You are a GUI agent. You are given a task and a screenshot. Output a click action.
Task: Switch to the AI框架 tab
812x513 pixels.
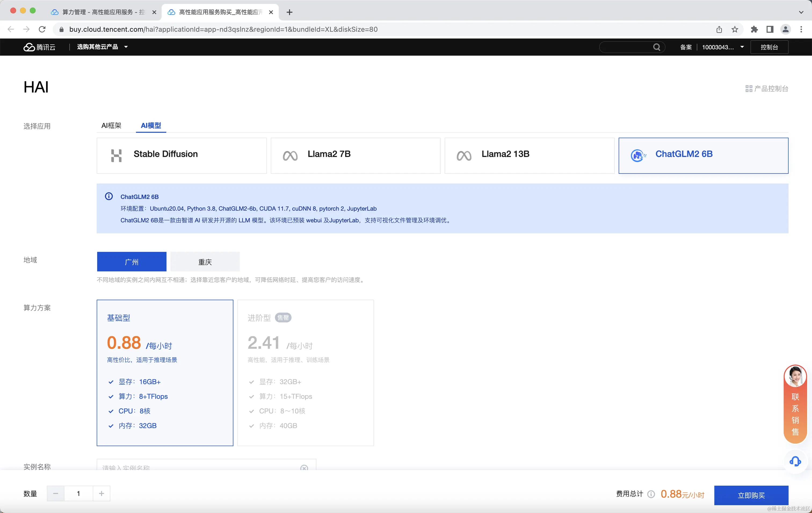[111, 125]
